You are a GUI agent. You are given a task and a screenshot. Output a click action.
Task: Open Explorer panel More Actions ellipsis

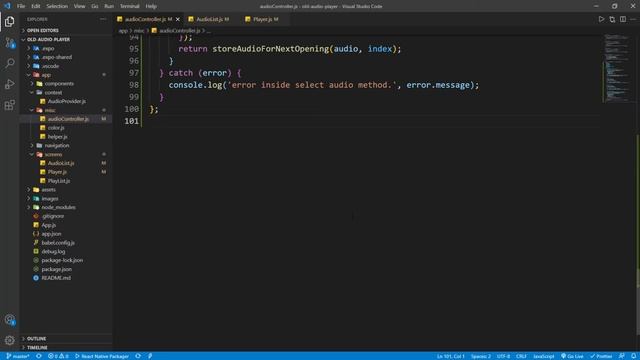click(103, 19)
